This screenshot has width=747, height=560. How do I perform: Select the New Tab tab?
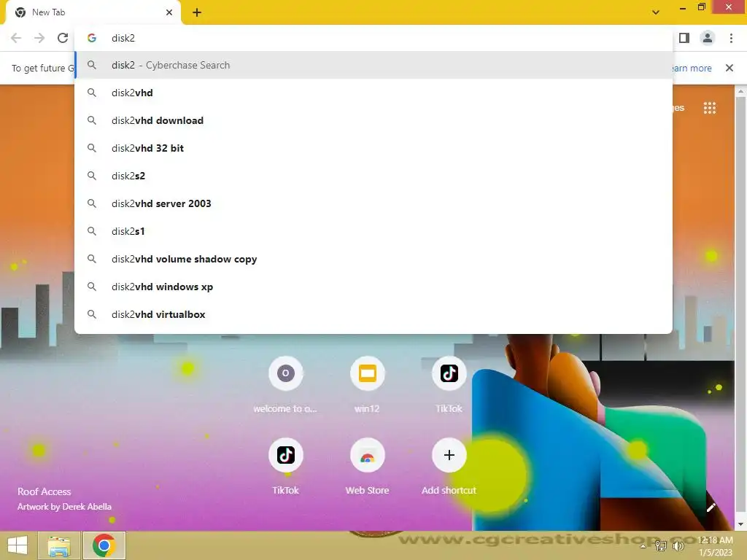93,12
